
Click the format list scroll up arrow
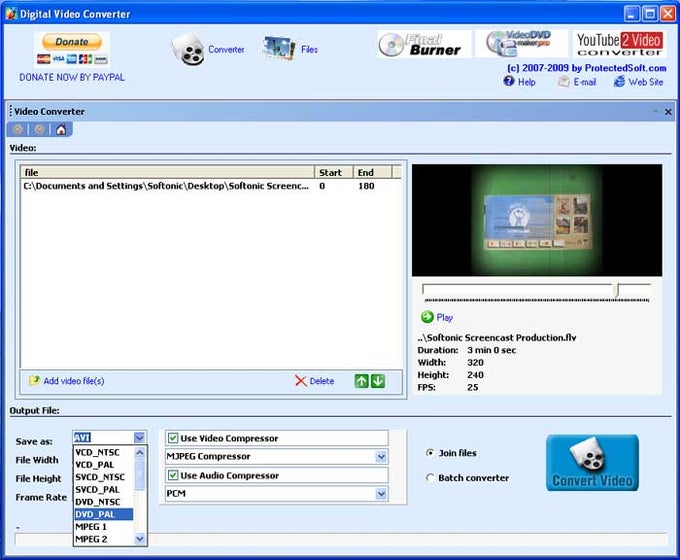click(140, 452)
